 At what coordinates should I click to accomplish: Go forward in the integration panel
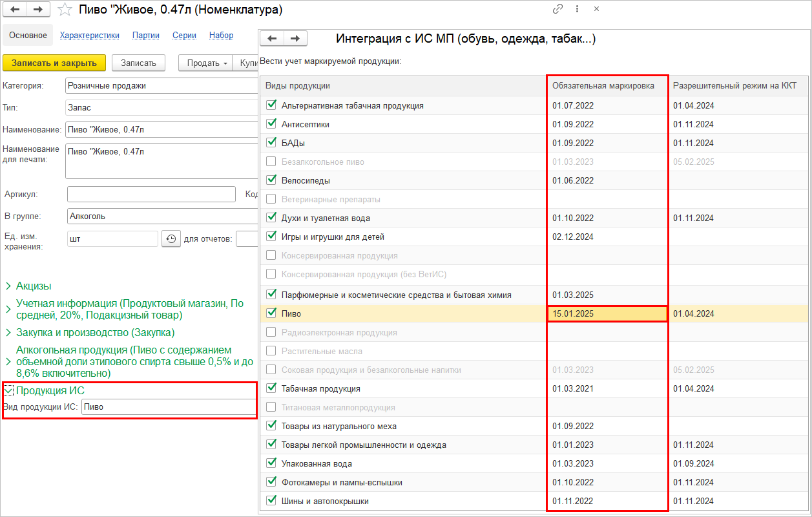point(295,39)
